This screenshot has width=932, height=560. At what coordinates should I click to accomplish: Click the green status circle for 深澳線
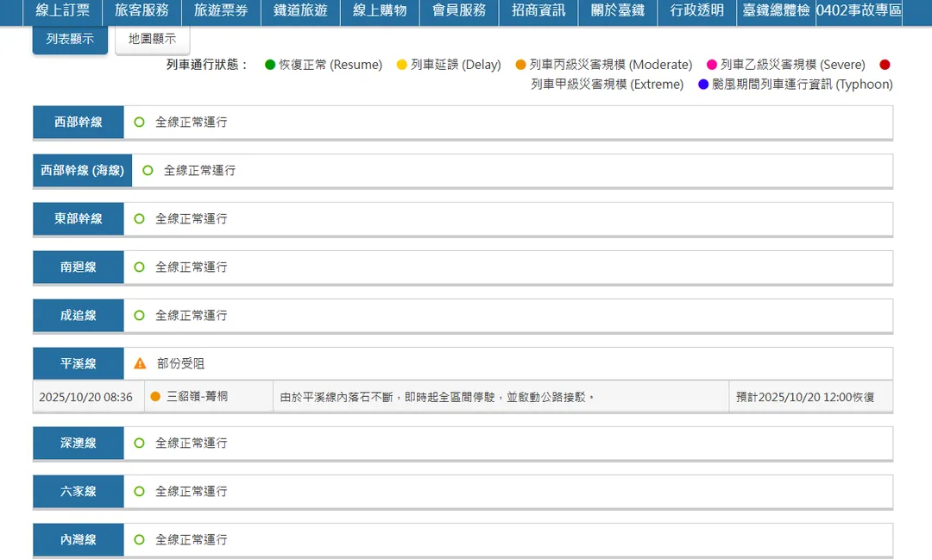coord(139,443)
